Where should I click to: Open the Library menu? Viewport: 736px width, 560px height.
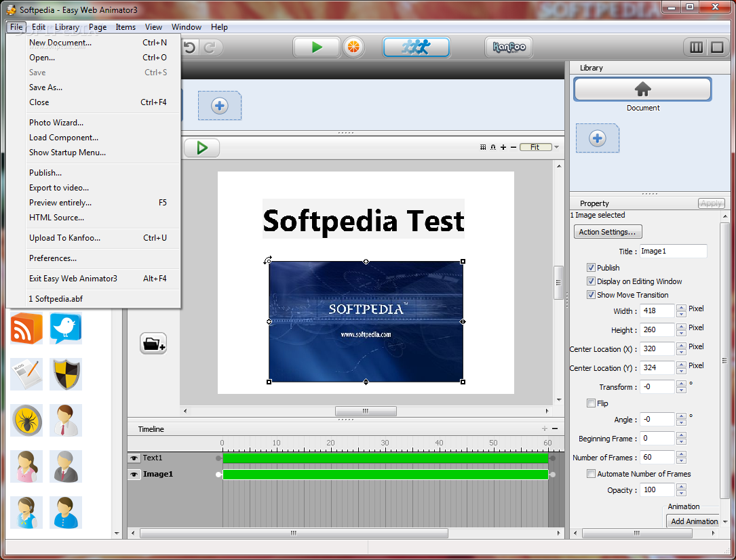(x=67, y=27)
